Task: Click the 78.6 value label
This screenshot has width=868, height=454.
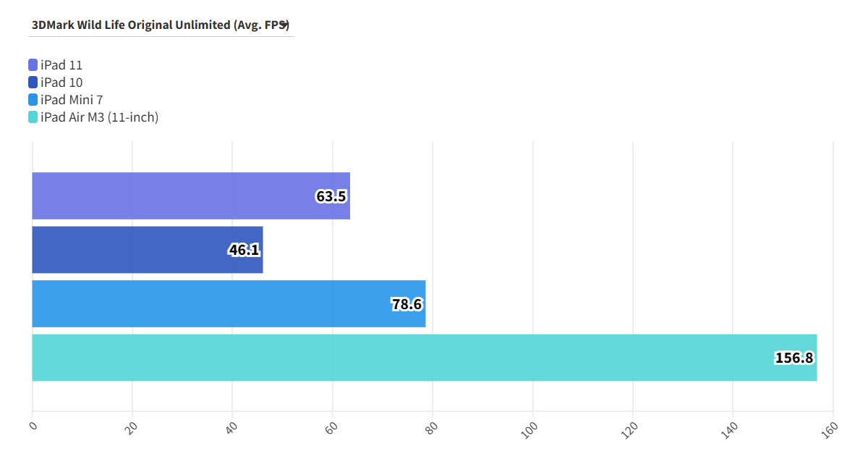Action: (x=407, y=304)
